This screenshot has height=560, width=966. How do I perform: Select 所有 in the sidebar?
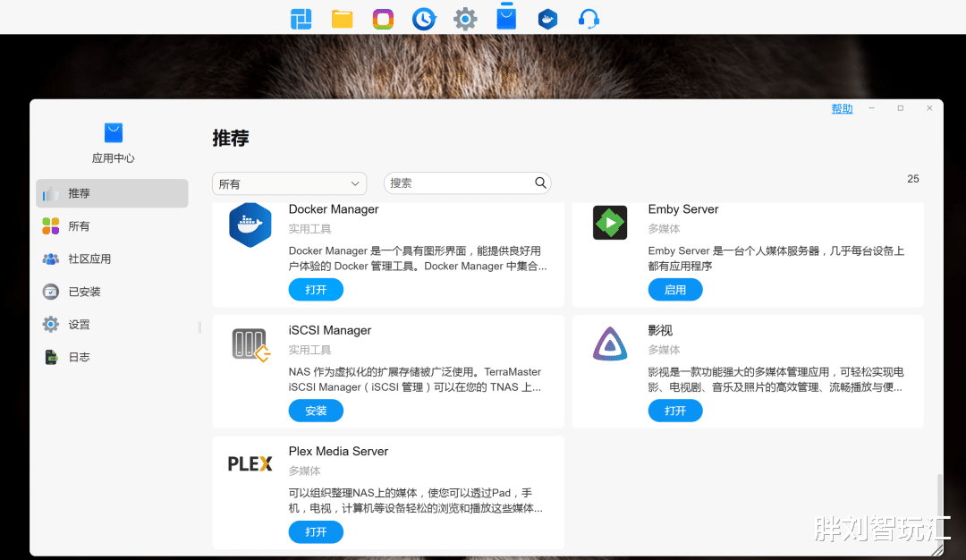[x=112, y=226]
